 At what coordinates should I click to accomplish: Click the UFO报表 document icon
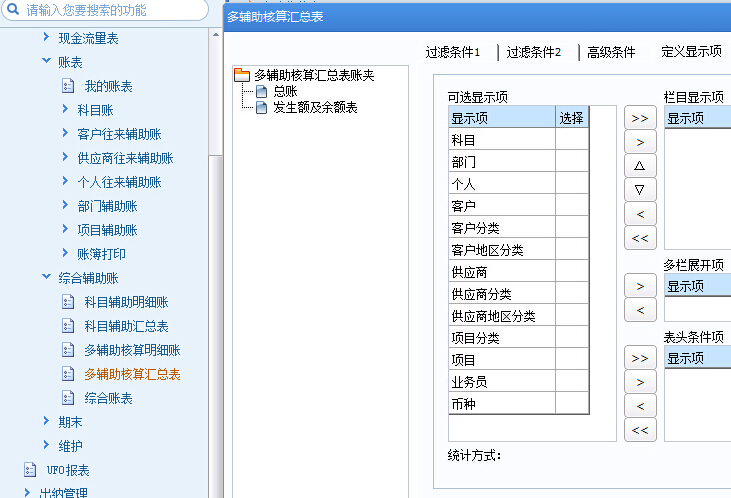point(30,470)
